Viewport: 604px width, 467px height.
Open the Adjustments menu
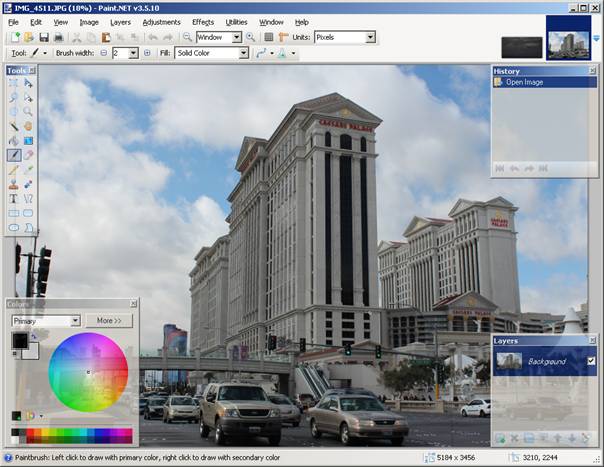click(161, 22)
